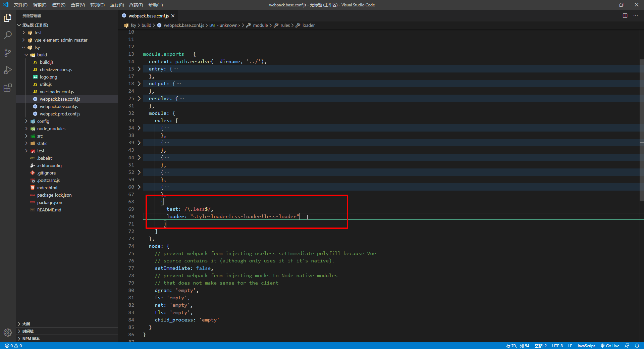Click the feedback icon in status bar
The height and width of the screenshot is (349, 644).
(x=627, y=346)
